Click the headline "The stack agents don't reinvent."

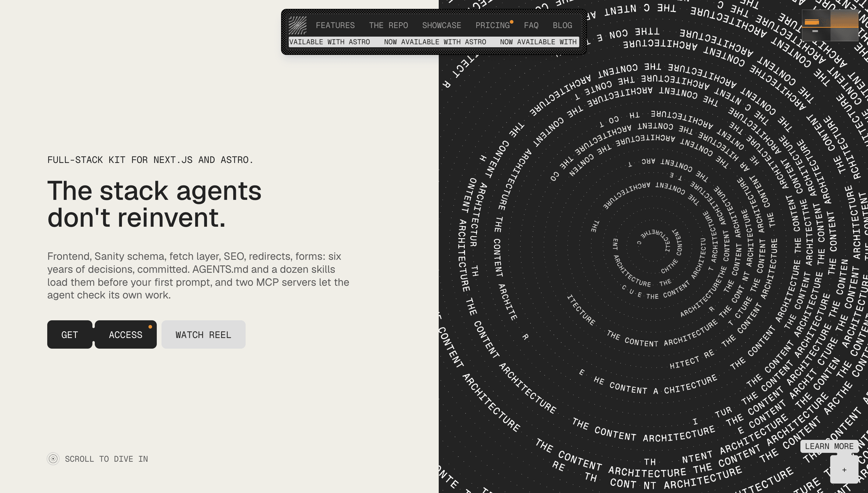[x=154, y=204]
